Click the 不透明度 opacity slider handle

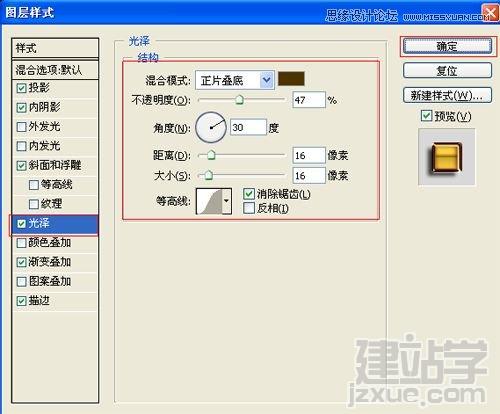pyautogui.click(x=239, y=100)
